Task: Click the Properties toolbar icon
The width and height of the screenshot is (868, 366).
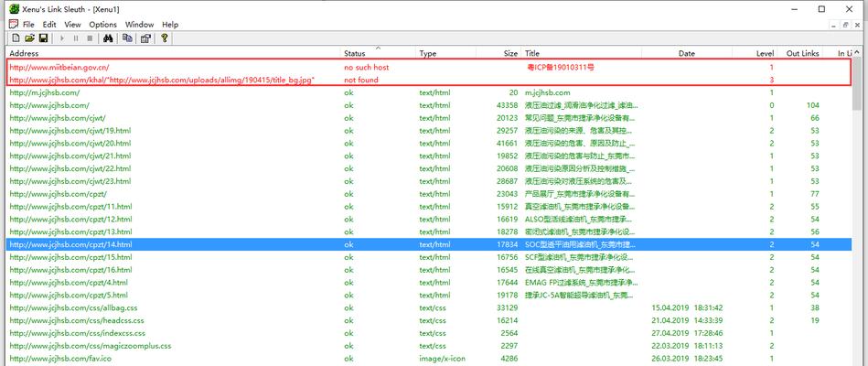Action: click(x=145, y=38)
